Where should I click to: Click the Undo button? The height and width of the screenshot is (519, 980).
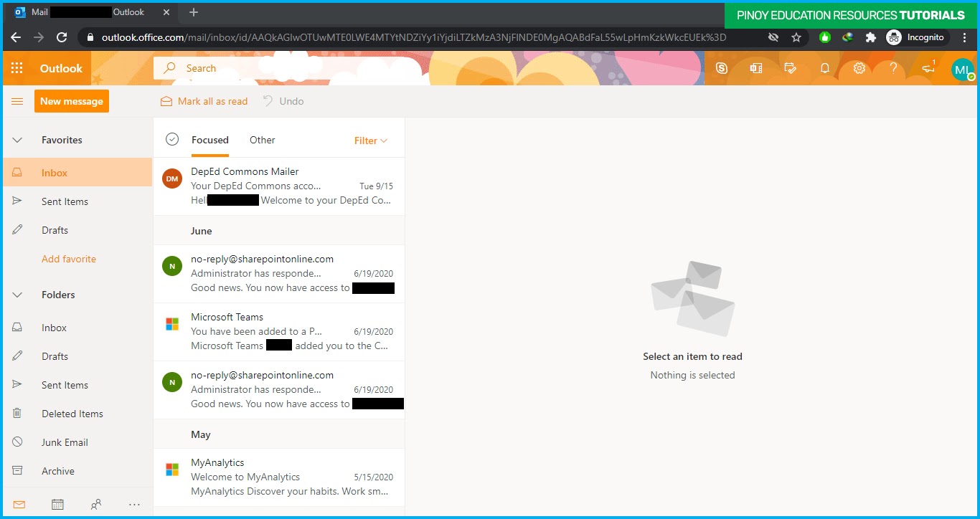pos(283,101)
